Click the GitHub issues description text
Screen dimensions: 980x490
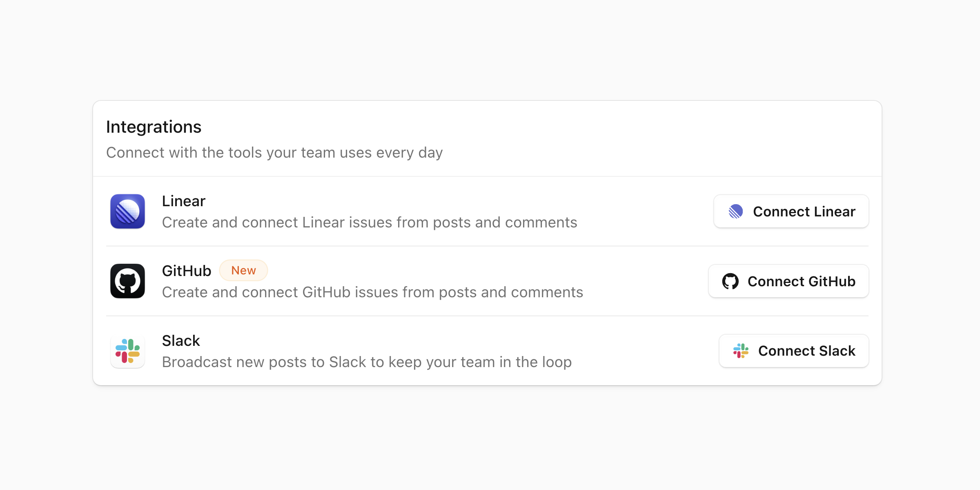372,292
